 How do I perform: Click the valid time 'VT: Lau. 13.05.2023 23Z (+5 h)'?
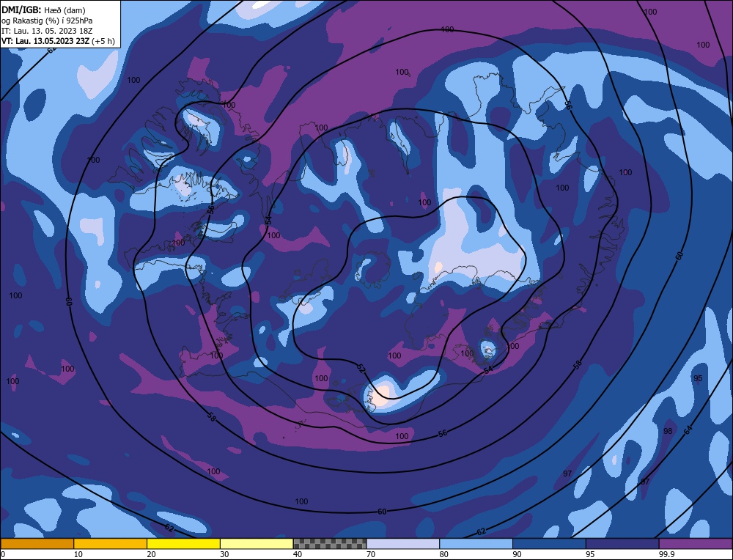[x=58, y=41]
